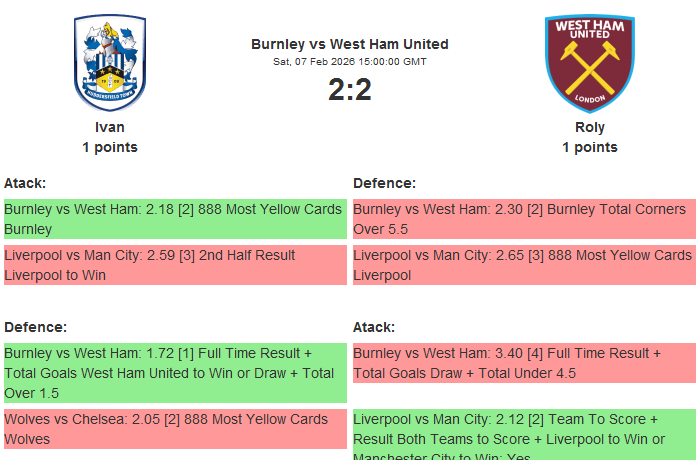
Task: Click the Burnley vs West Ham United title
Action: click(x=350, y=44)
